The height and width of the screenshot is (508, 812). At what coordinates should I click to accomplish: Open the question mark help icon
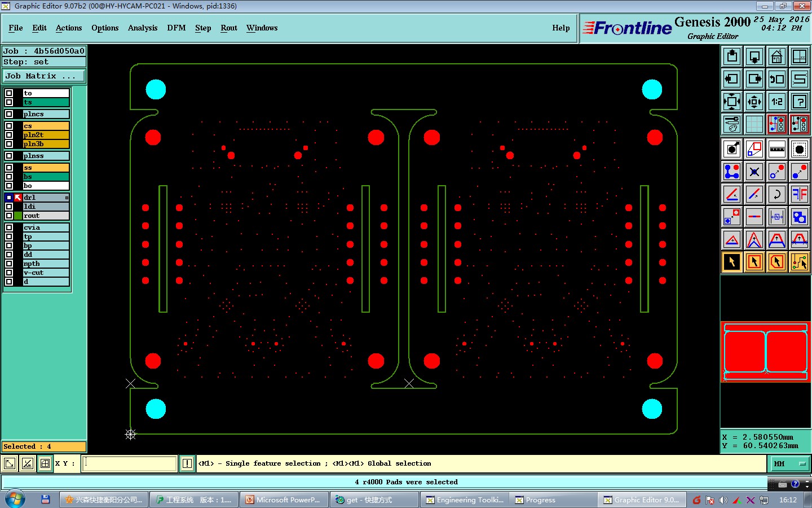pos(800,102)
